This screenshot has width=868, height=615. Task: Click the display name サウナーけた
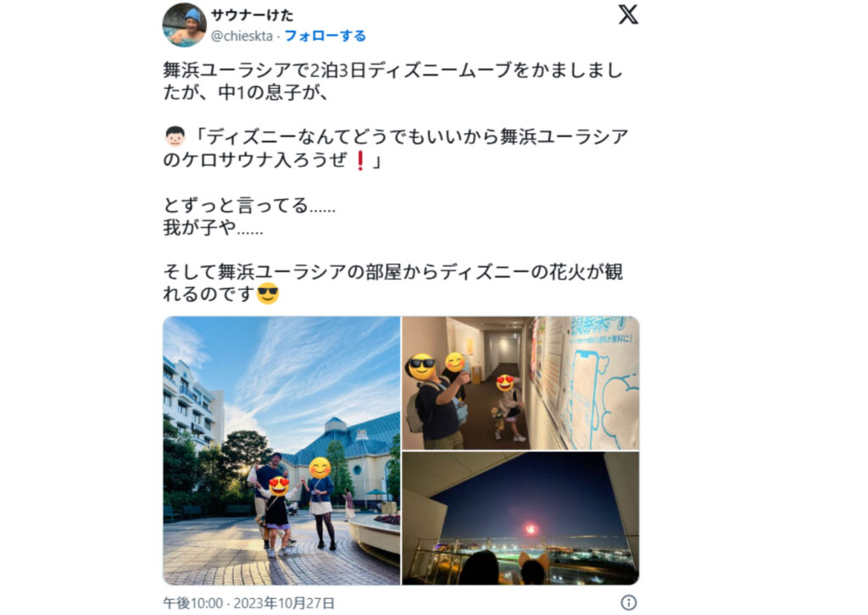tap(252, 15)
